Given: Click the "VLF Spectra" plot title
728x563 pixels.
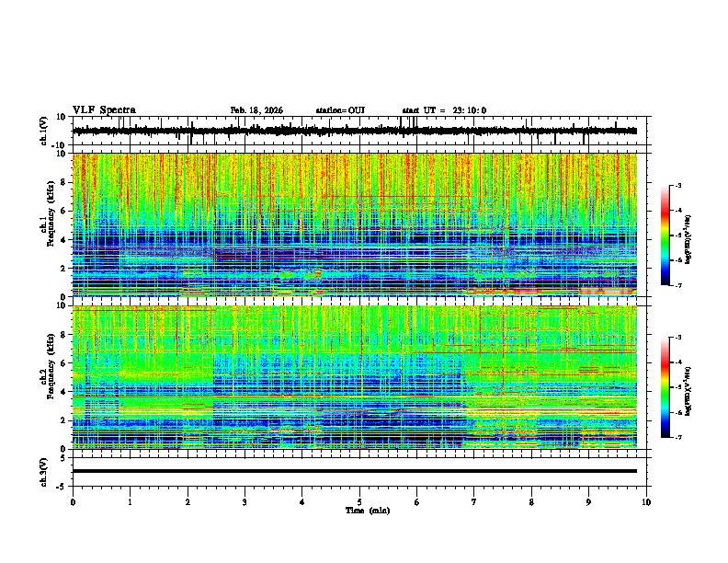Looking at the screenshot, I should pos(104,110).
